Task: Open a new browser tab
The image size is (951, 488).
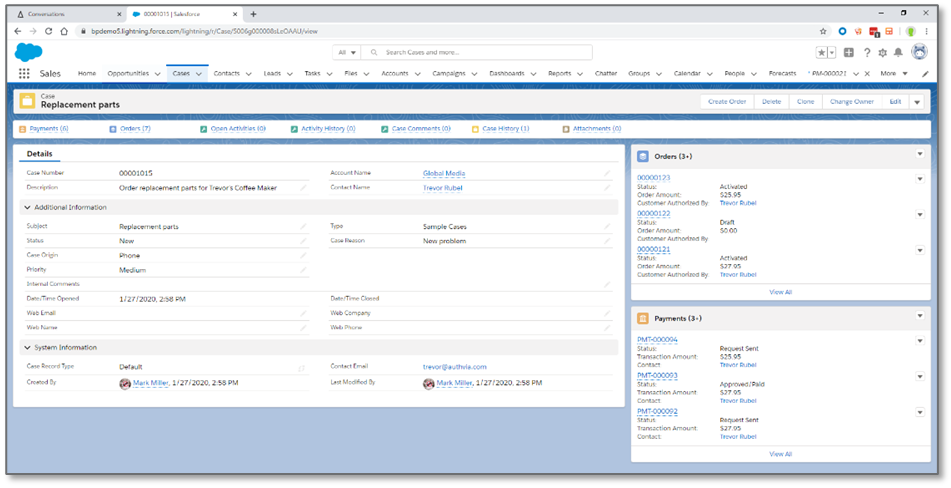Action: click(254, 14)
